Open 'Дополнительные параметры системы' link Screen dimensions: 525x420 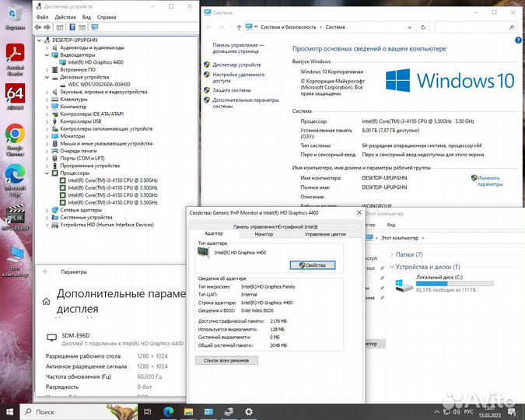(246, 103)
